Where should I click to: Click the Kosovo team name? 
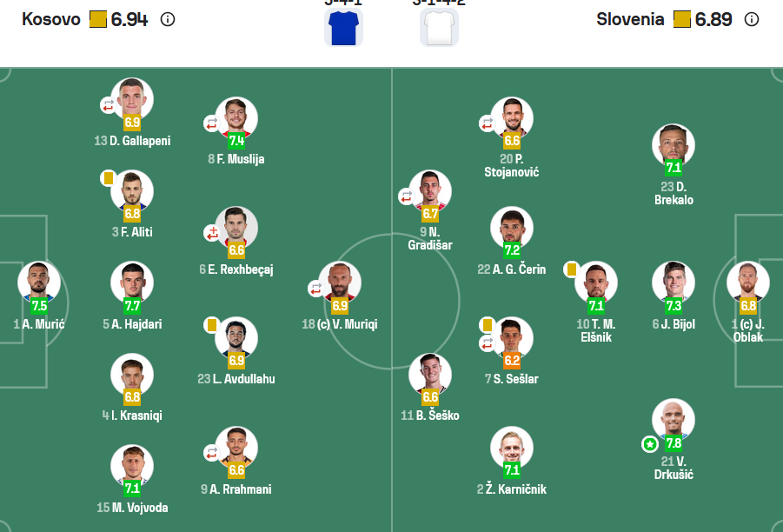click(x=50, y=19)
